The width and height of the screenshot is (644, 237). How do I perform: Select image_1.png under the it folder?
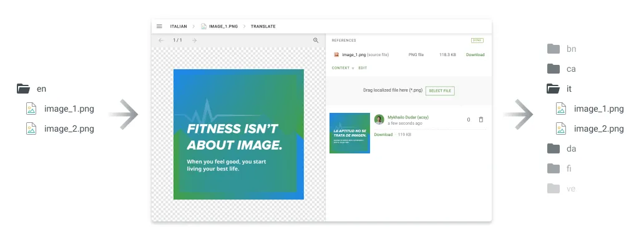tap(590, 109)
